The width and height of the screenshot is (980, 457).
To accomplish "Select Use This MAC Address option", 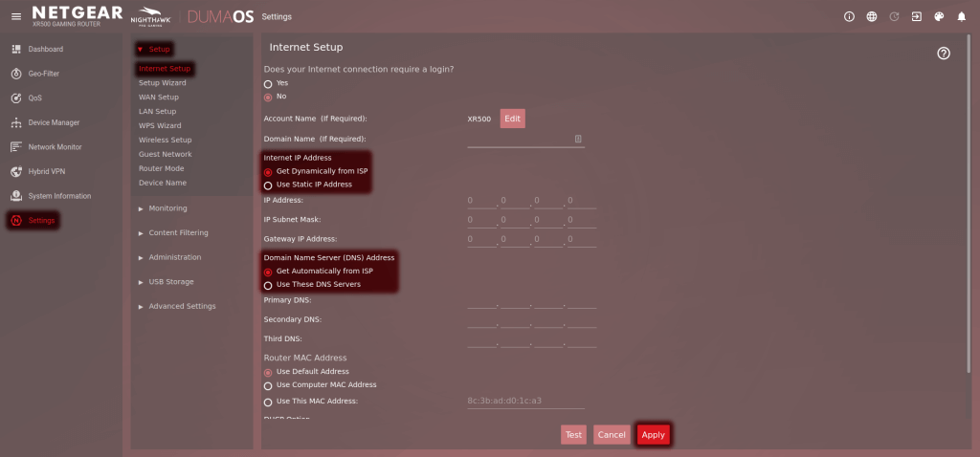I will point(268,403).
